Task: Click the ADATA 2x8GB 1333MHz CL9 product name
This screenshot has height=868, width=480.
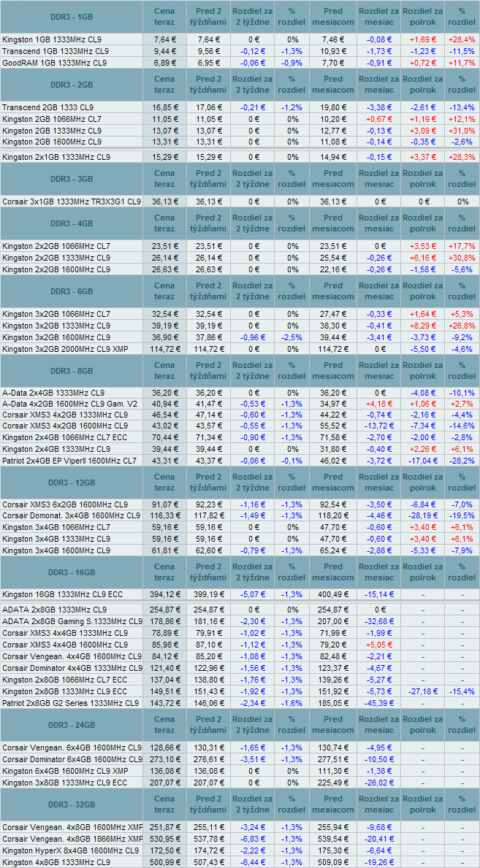Action: 55,610
